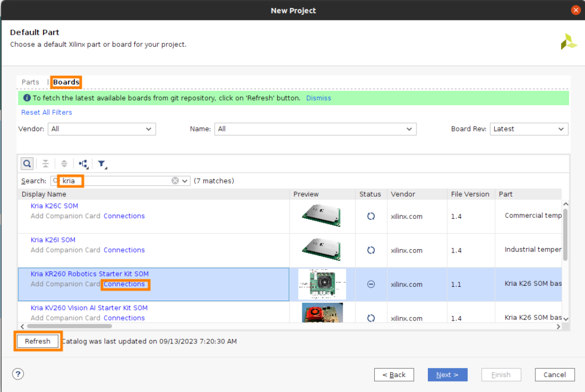Sort by the Display Name column header
Screen dimensions: 585x392
(153, 194)
